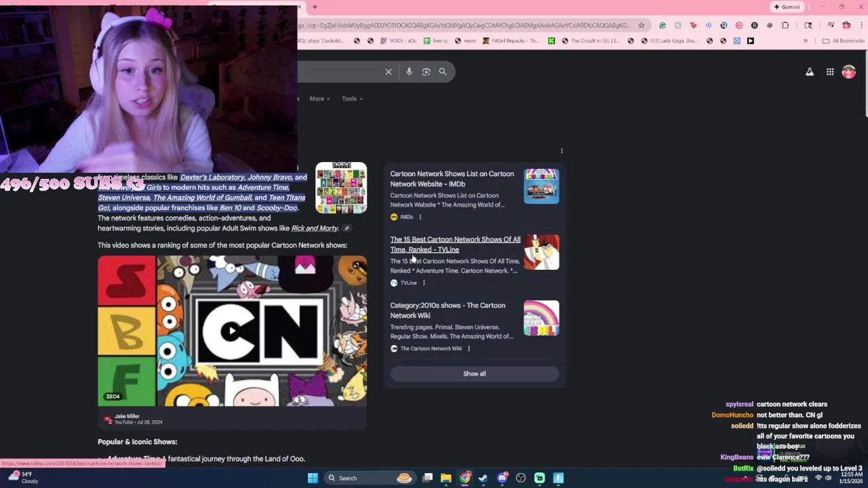
Task: Open Cartoon Network Wiki result three-dot menu
Action: 469,348
